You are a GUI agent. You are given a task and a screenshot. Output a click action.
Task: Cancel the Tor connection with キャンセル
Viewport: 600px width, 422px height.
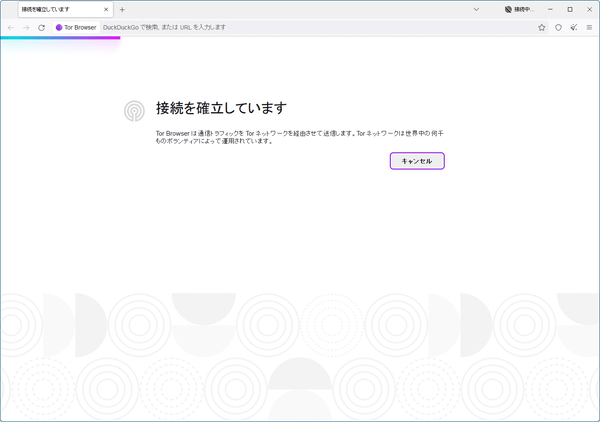pos(417,161)
